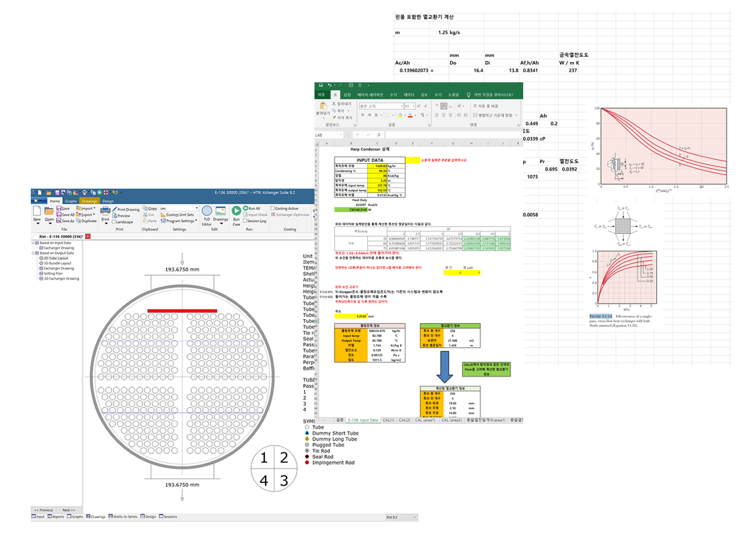The width and height of the screenshot is (756, 535).
Task: Click the Excel formula bar input
Action: [453, 135]
